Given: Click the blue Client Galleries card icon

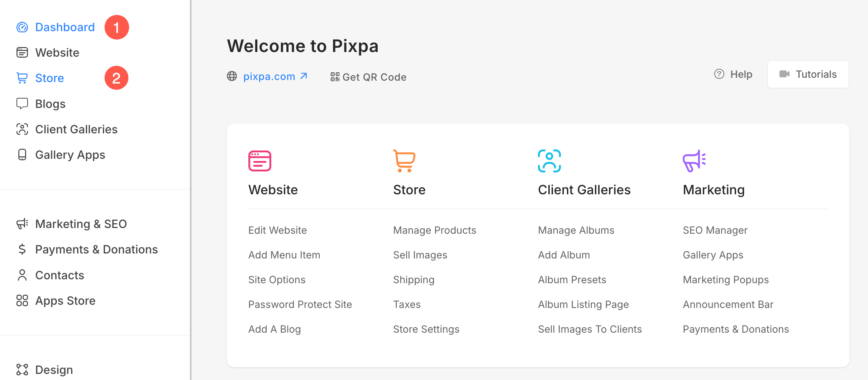Looking at the screenshot, I should [x=549, y=161].
